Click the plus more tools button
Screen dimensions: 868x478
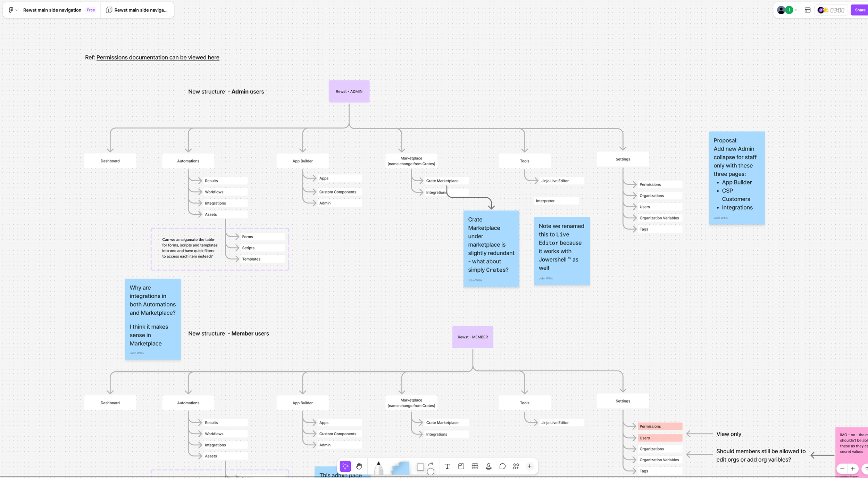[x=529, y=466]
